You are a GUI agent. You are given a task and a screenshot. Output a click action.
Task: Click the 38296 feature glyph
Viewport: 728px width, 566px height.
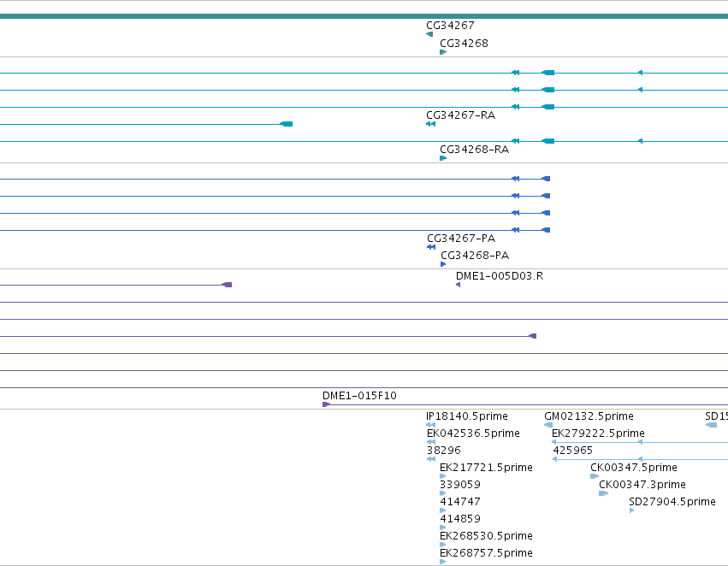point(431,459)
